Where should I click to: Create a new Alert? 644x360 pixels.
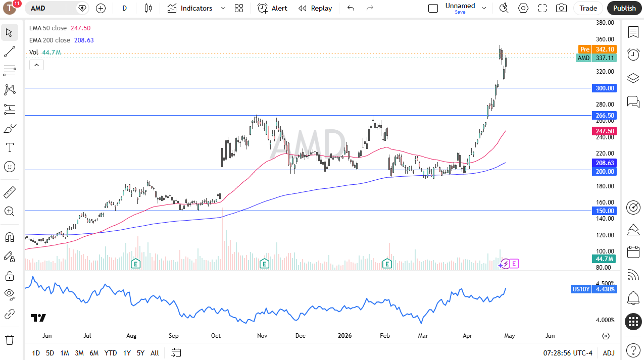coord(272,8)
